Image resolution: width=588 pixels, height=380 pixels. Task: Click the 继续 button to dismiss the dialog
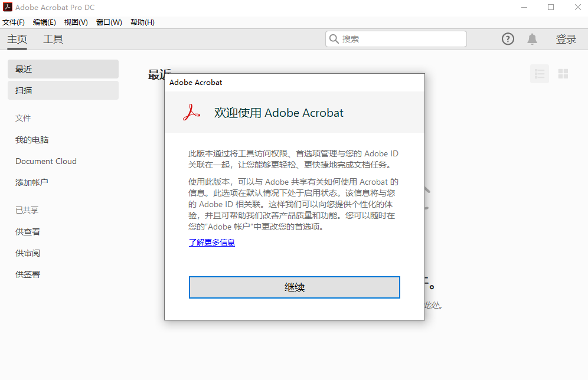point(294,287)
